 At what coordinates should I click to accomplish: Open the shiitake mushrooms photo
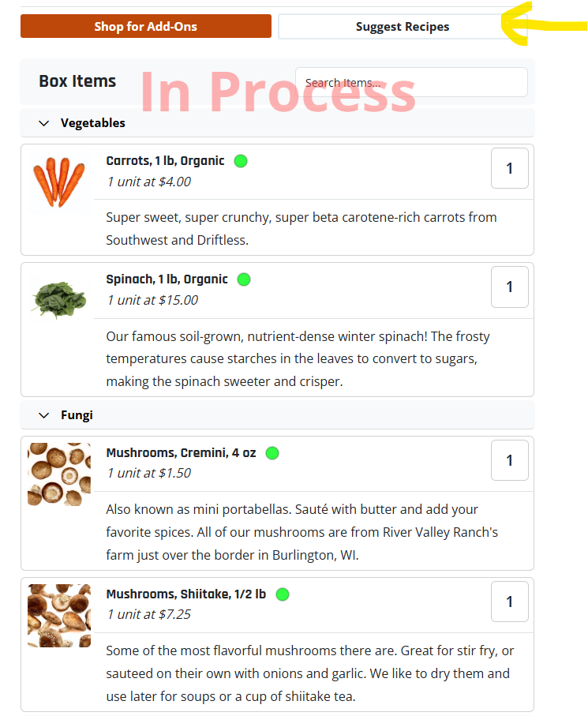(59, 616)
